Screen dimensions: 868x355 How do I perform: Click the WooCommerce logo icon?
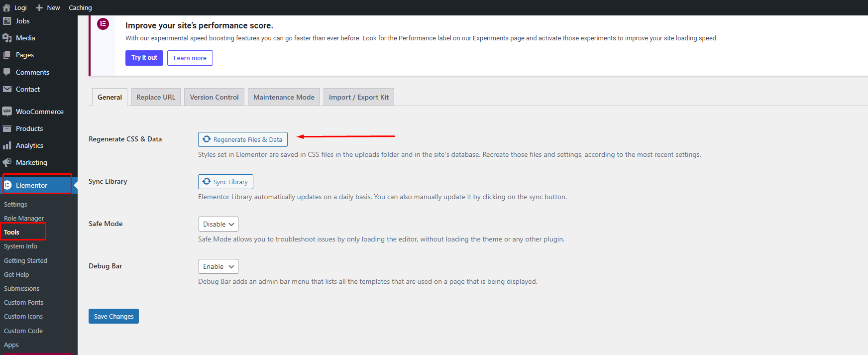7,112
